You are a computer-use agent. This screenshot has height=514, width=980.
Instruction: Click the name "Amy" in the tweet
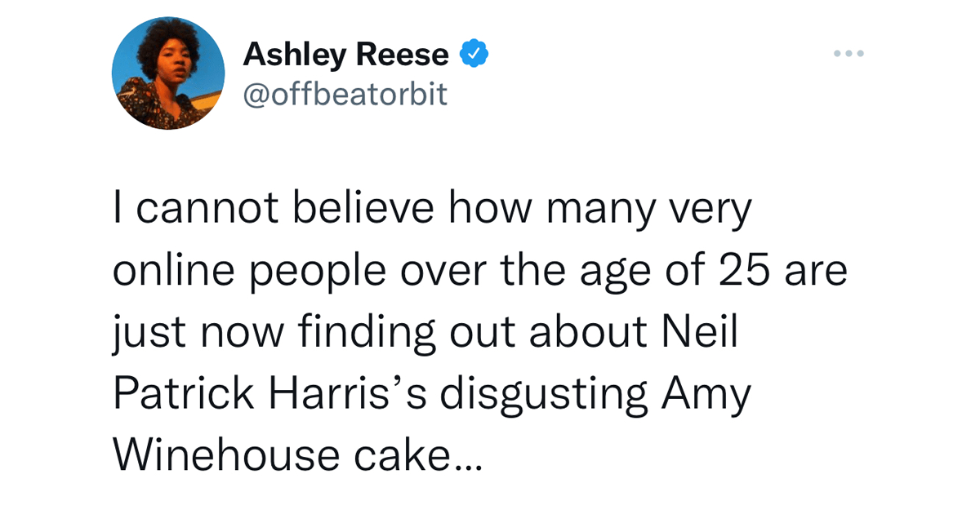click(x=706, y=396)
